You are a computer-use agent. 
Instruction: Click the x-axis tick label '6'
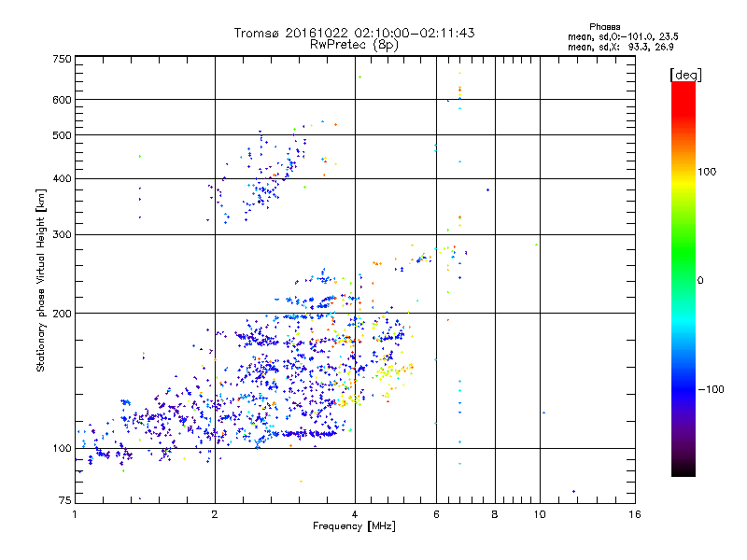point(436,514)
